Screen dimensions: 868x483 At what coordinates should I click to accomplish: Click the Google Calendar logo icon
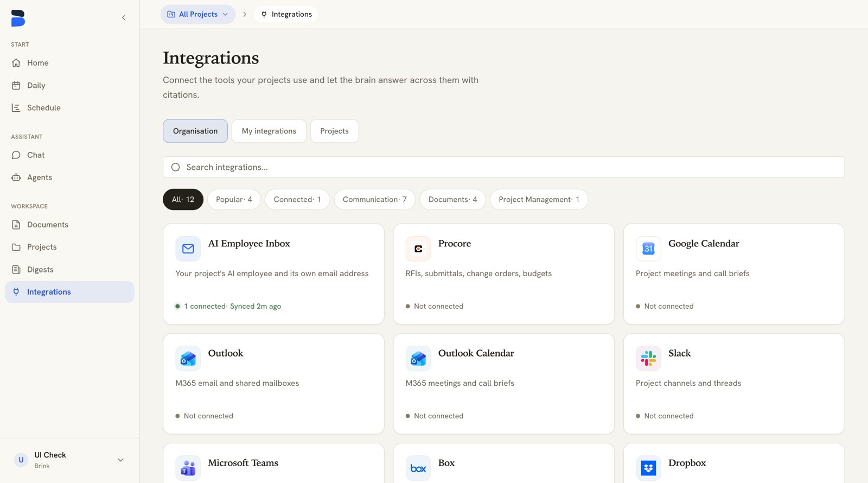coord(648,249)
